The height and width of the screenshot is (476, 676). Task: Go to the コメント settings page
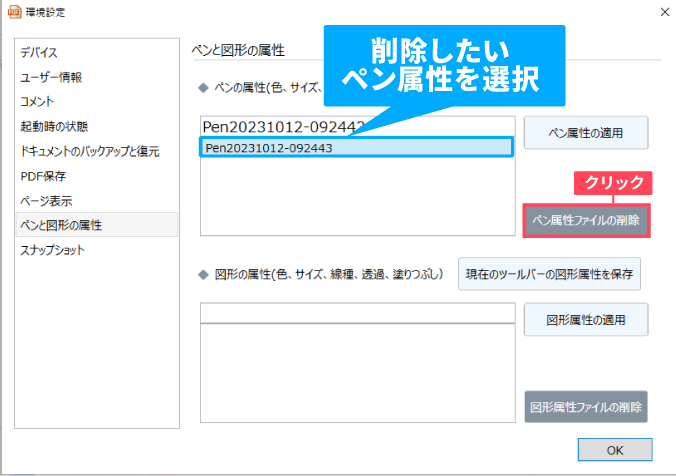(37, 101)
